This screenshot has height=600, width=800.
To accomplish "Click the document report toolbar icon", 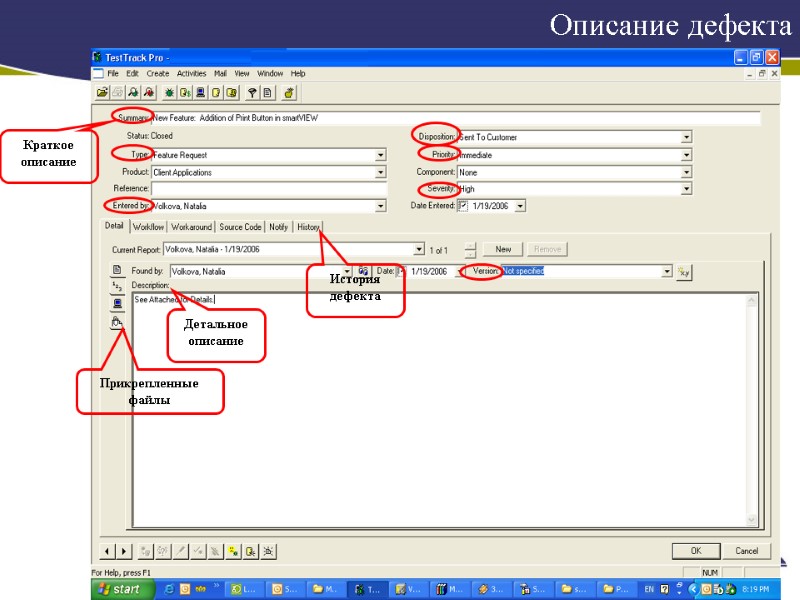I will pyautogui.click(x=267, y=92).
